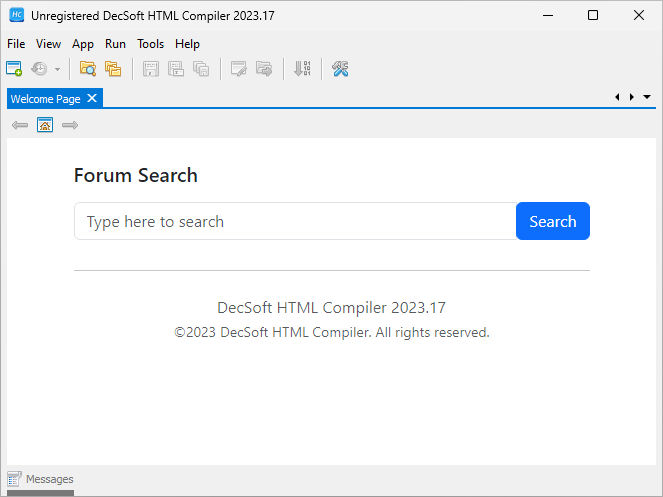Click the open output folder arrow icon
Viewport: 663px width, 497px height.
click(264, 69)
